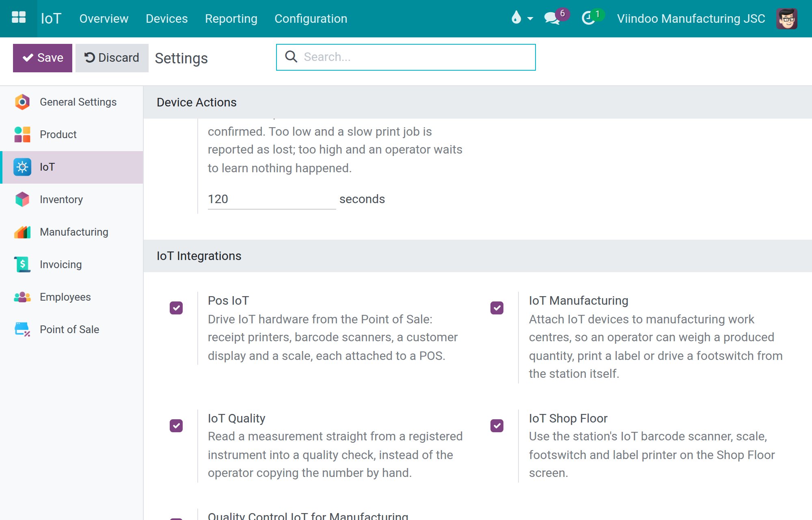Expand the dropdown arrow beside drop icon
This screenshot has height=520, width=812.
click(530, 19)
